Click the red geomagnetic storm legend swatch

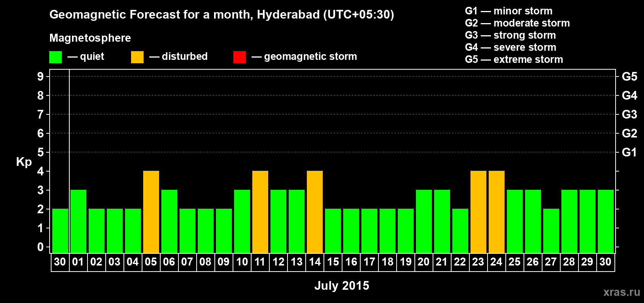(x=239, y=57)
